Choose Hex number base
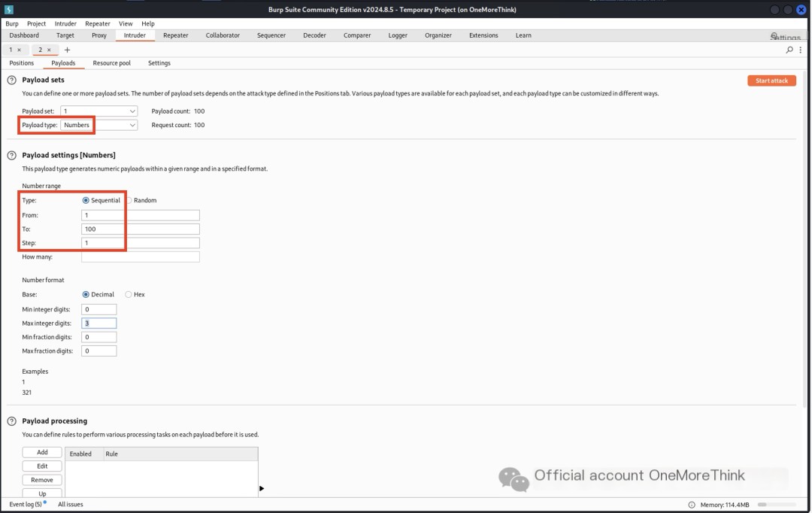Viewport: 812px width, 513px height. [129, 294]
